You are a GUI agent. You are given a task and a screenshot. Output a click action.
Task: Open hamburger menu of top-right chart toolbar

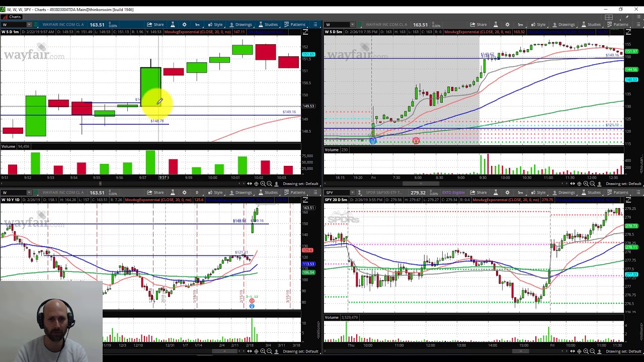pos(638,25)
